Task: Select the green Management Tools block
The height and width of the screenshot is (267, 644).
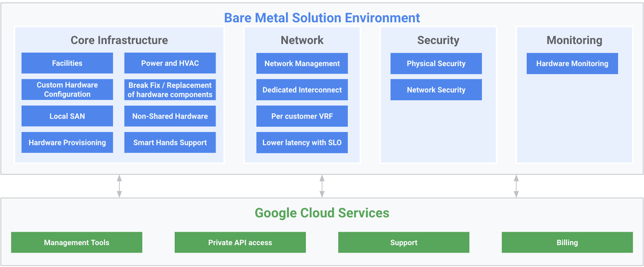Action: [x=77, y=243]
